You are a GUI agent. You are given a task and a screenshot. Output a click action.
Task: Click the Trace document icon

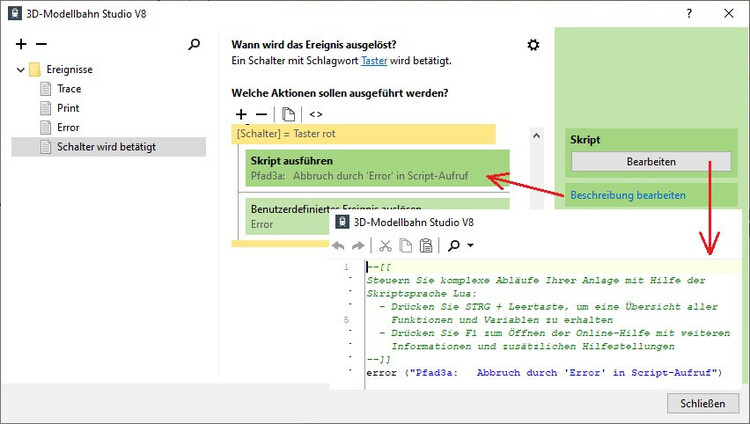point(46,89)
